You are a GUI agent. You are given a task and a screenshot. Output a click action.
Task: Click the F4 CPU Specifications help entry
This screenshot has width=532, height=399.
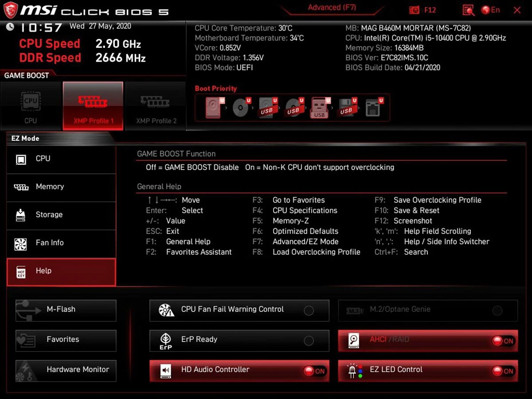click(295, 211)
